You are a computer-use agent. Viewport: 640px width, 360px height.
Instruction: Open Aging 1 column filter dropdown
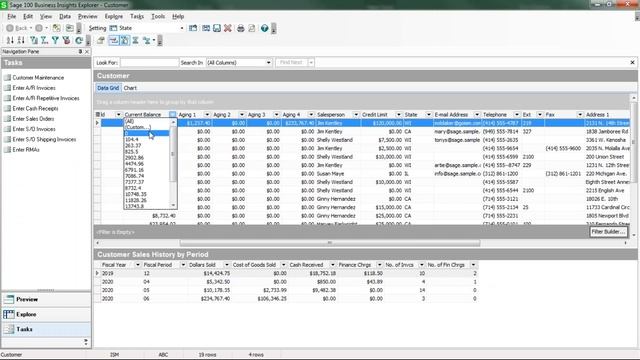(x=207, y=115)
